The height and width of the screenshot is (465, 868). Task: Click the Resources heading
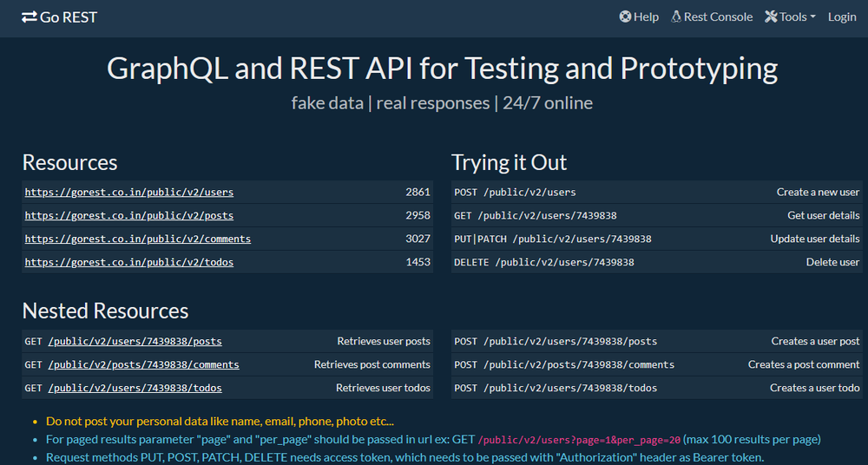pos(69,163)
